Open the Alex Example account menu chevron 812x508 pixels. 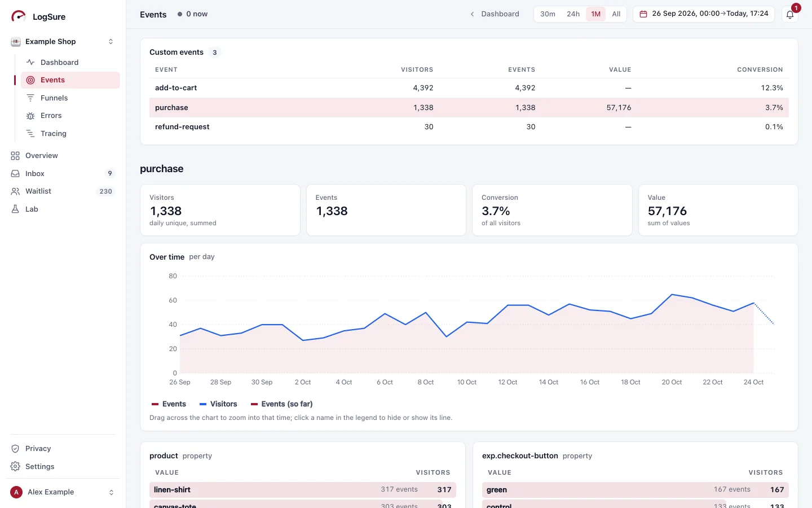[x=111, y=492]
